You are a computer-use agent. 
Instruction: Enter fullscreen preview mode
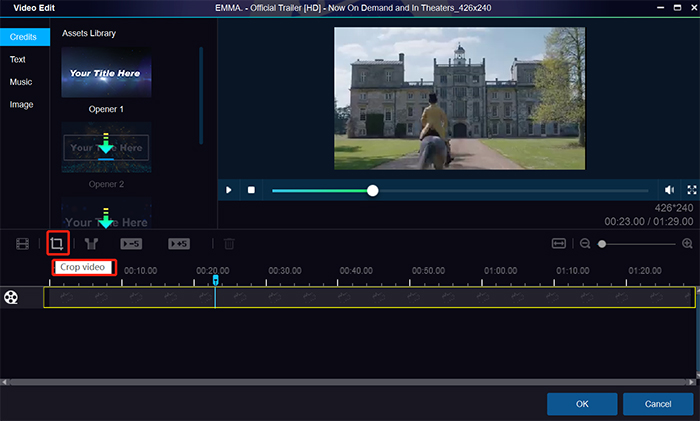(x=691, y=190)
